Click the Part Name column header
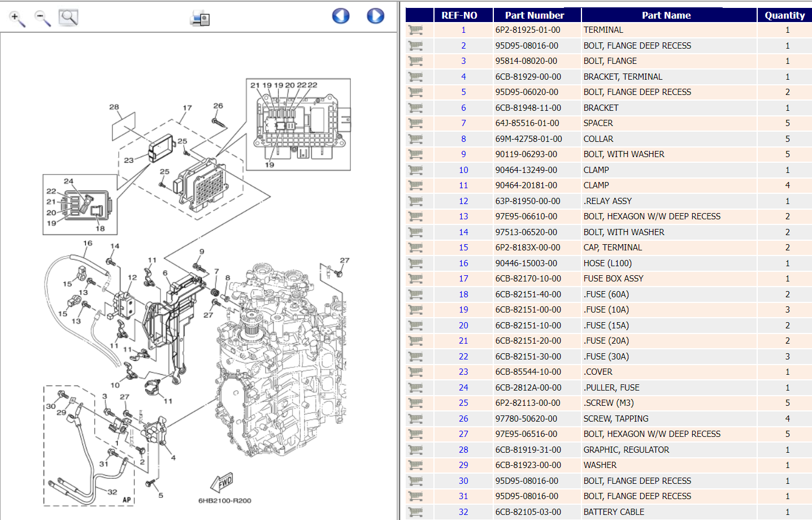This screenshot has height=520, width=812. (667, 15)
